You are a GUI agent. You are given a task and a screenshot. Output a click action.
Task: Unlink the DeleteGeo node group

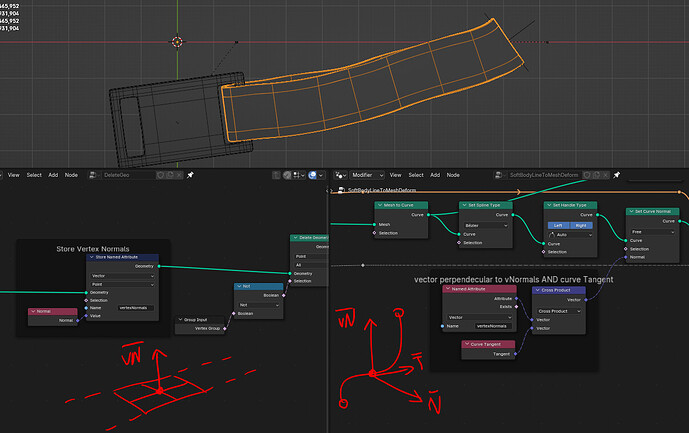click(x=179, y=175)
